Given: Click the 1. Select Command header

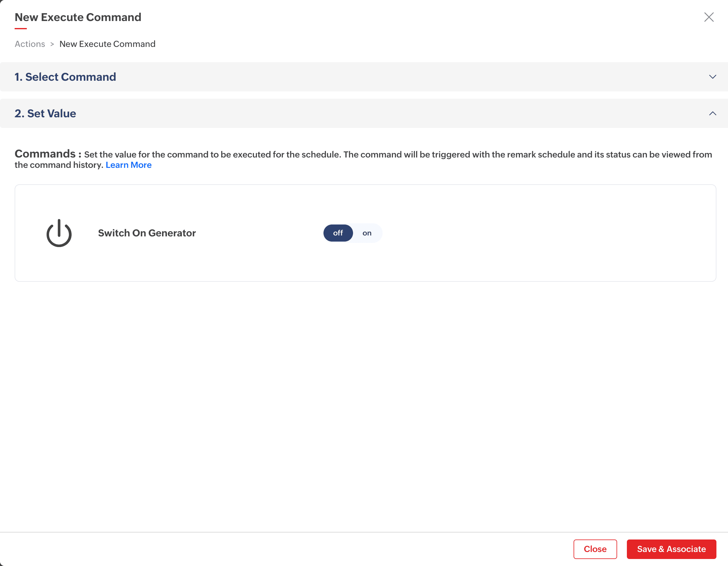Looking at the screenshot, I should pyautogui.click(x=65, y=77).
